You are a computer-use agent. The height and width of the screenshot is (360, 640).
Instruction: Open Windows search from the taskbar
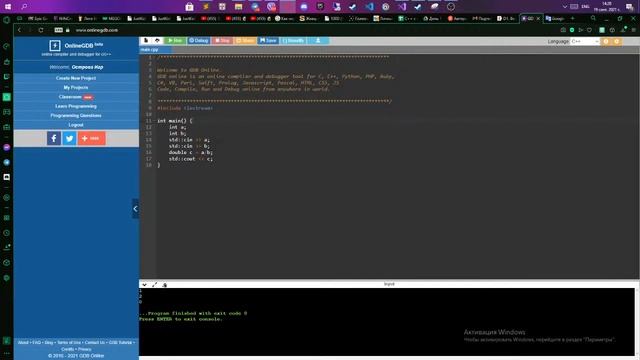(24, 7)
